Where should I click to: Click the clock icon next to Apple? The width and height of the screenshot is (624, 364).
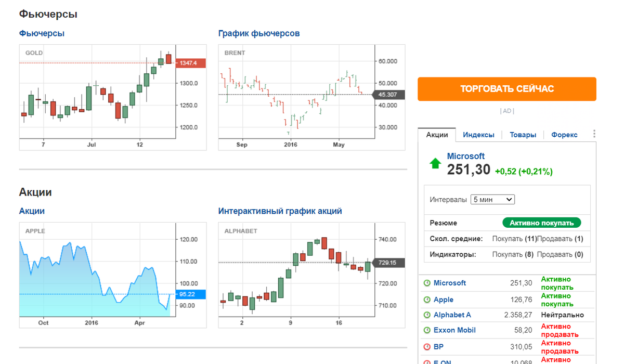428,300
